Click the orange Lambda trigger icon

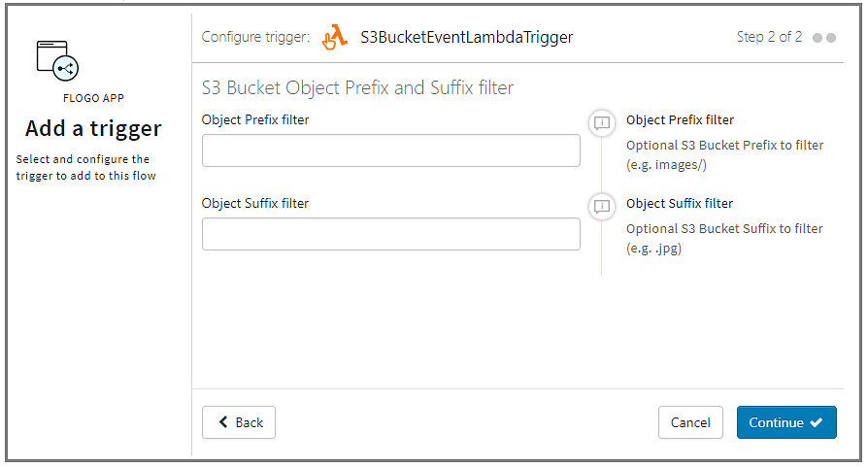tap(335, 37)
